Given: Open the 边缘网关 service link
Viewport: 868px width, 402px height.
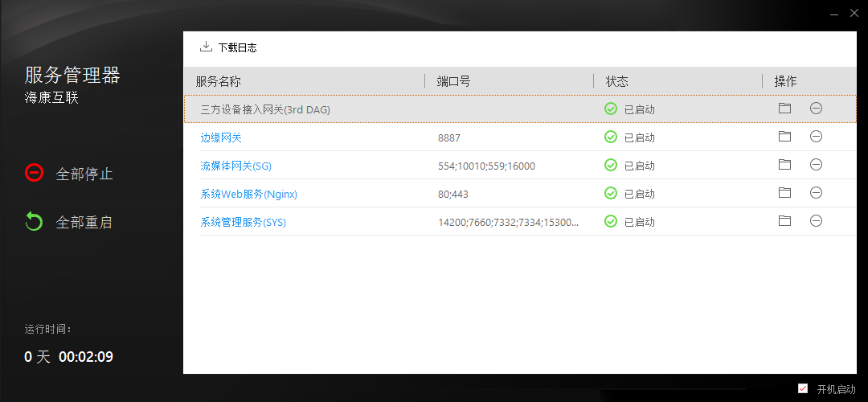Looking at the screenshot, I should coord(221,137).
